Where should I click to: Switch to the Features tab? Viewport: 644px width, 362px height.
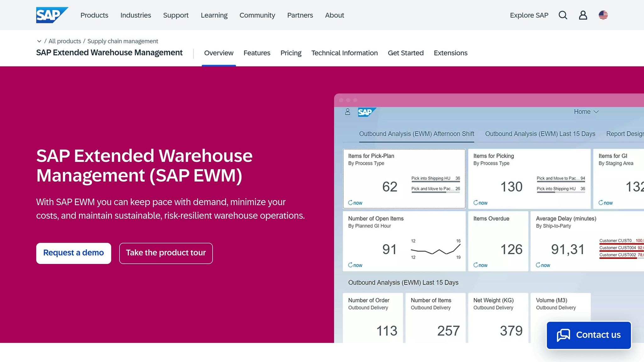tap(257, 53)
